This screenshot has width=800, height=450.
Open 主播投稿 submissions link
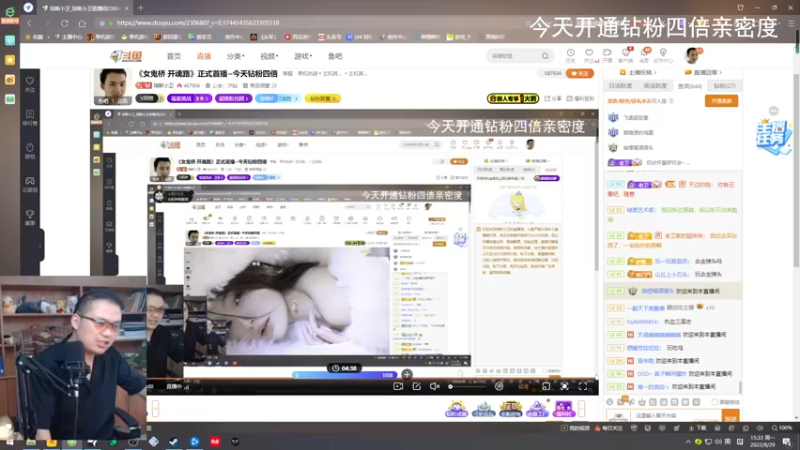638,72
